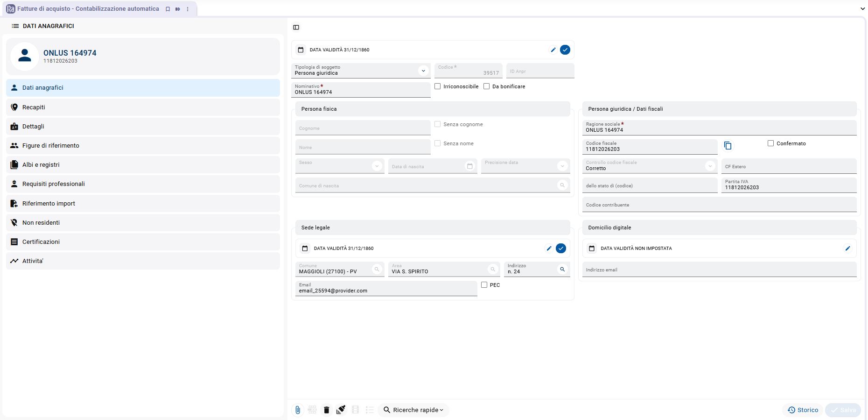The height and width of the screenshot is (420, 868).
Task: Expand the Ricerche rapide dropdown
Action: tap(413, 410)
